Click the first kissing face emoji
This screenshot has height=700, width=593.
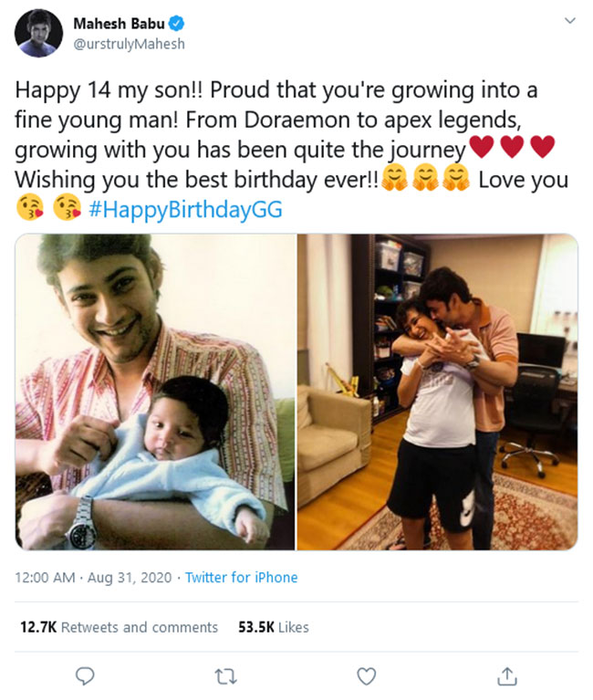pos(31,211)
